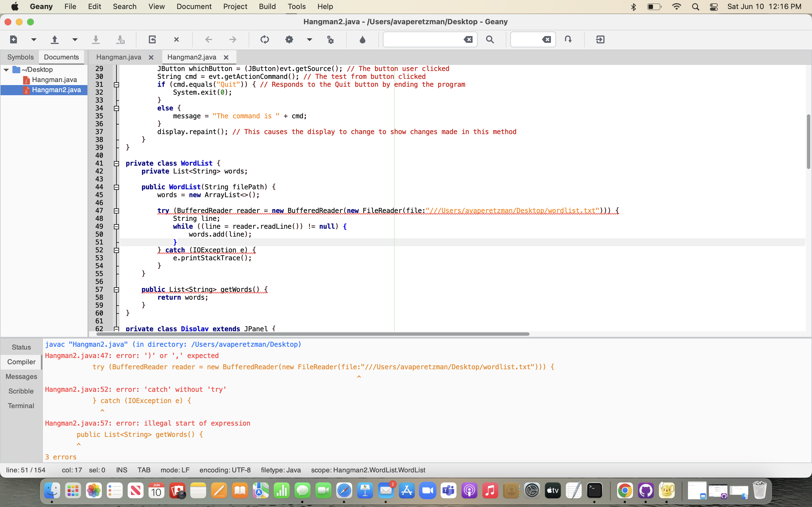
Task: Compile the current file with the Compile icon
Action: click(264, 39)
